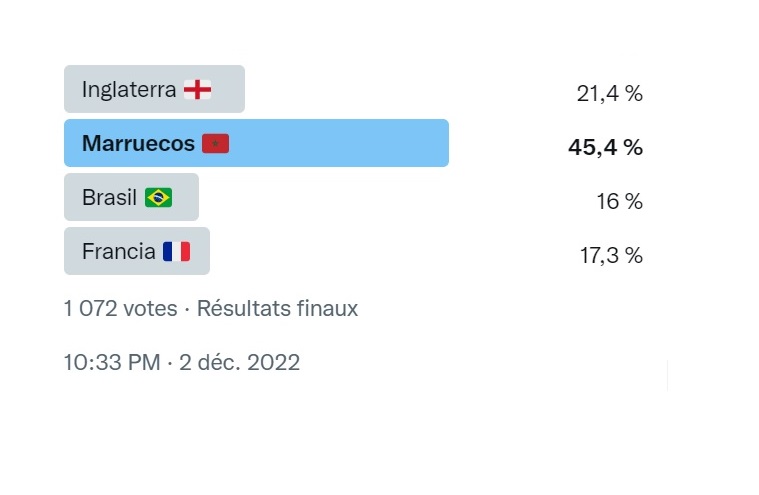Click the Morocco flag emoji
759x495 pixels.
coord(215,144)
